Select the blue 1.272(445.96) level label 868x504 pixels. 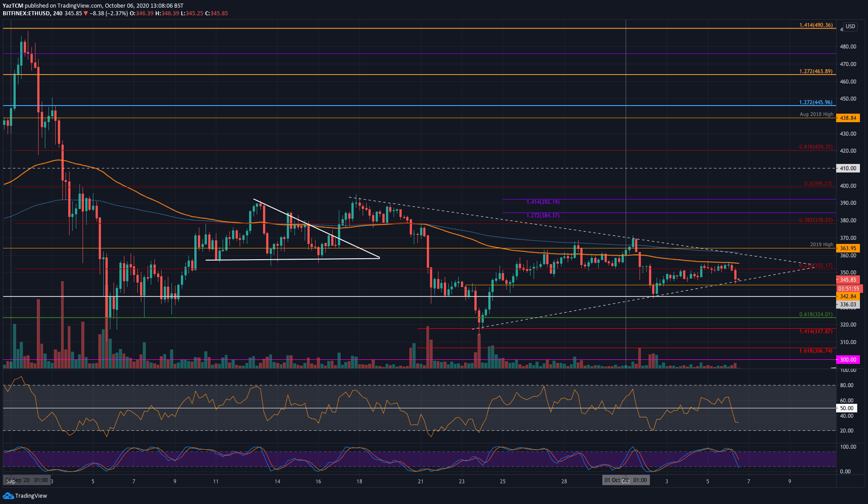(815, 102)
